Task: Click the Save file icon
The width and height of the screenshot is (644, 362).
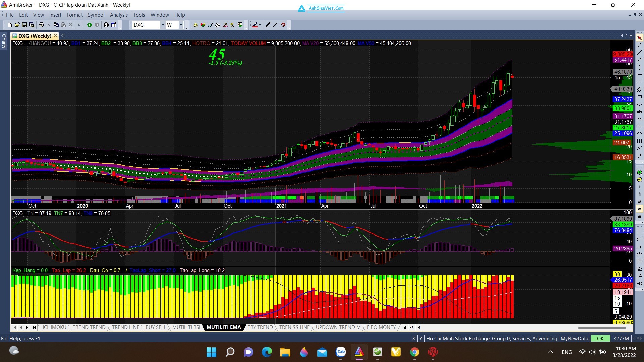Action: (x=24, y=25)
